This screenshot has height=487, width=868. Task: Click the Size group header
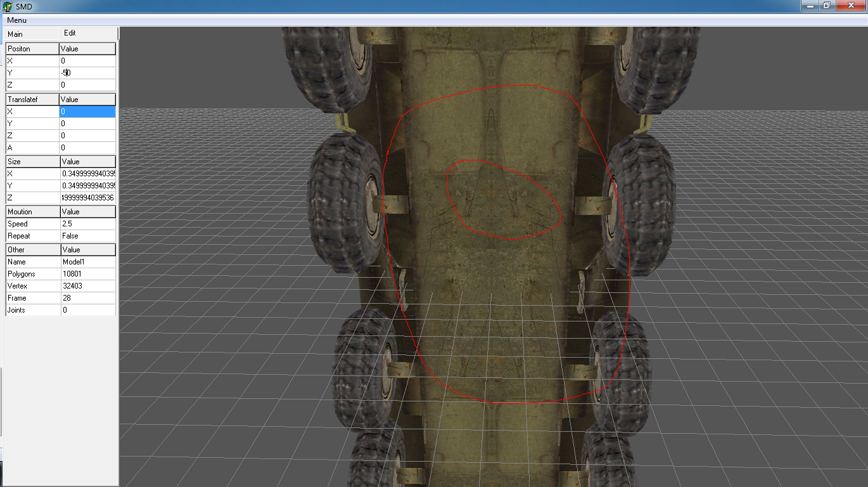[x=33, y=162]
